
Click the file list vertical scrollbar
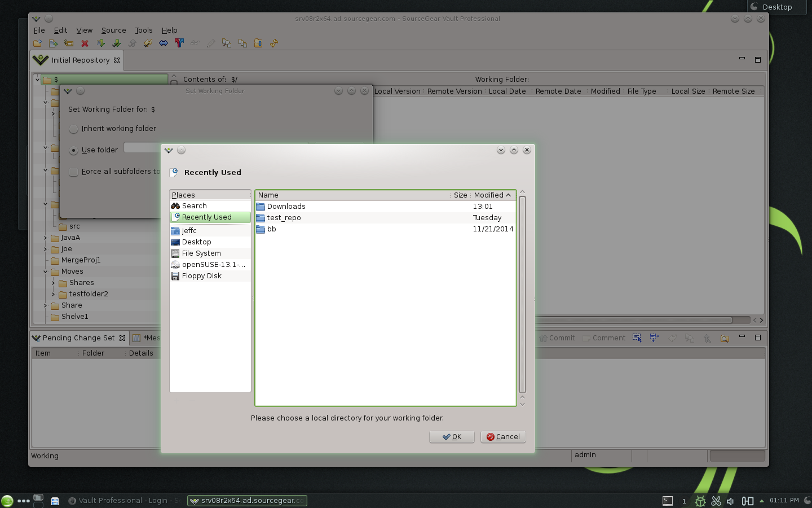[x=522, y=295]
